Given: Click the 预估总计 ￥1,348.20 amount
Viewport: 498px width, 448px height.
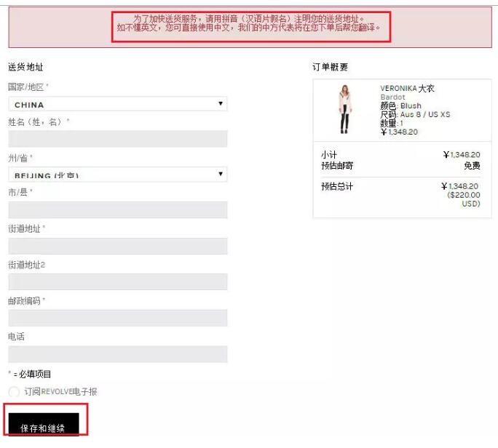Looking at the screenshot, I should (x=459, y=186).
